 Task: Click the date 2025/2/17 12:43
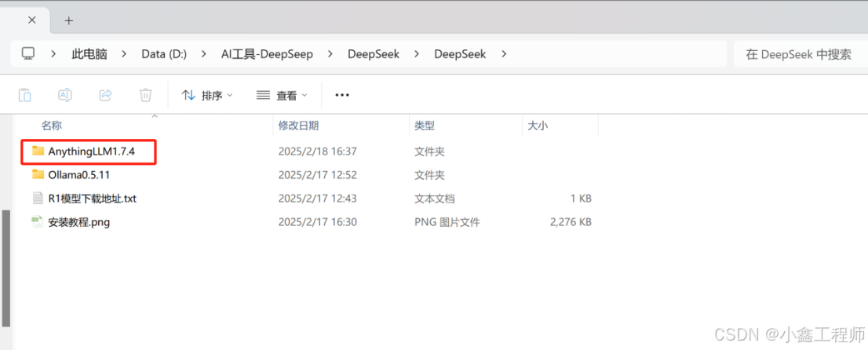(317, 199)
